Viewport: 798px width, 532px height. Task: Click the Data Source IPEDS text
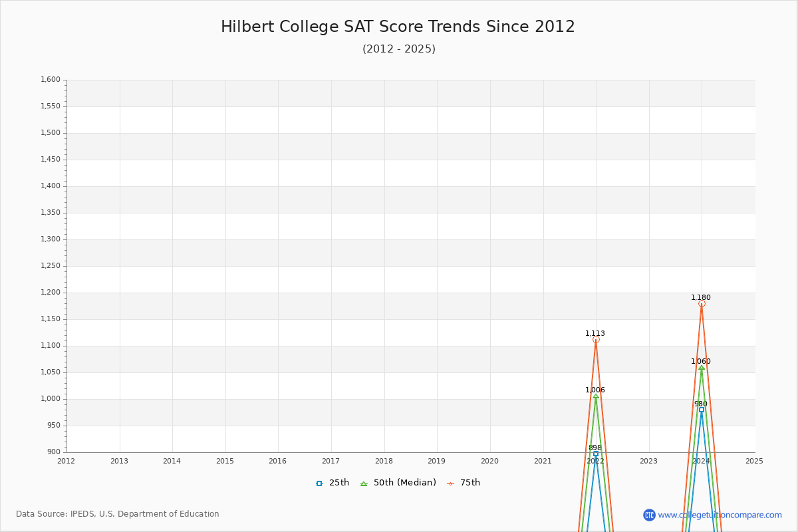(118, 514)
